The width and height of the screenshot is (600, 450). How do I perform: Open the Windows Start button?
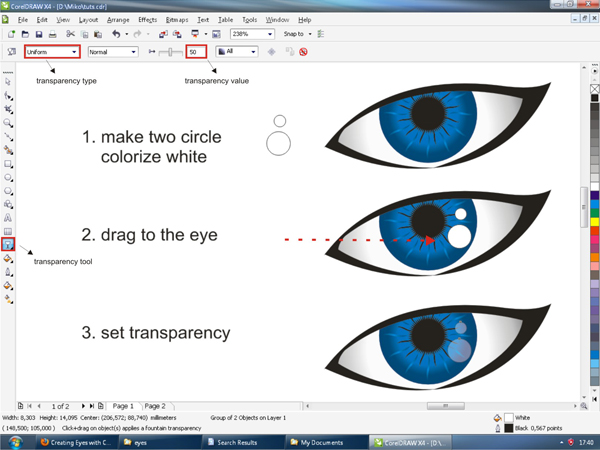(15, 443)
